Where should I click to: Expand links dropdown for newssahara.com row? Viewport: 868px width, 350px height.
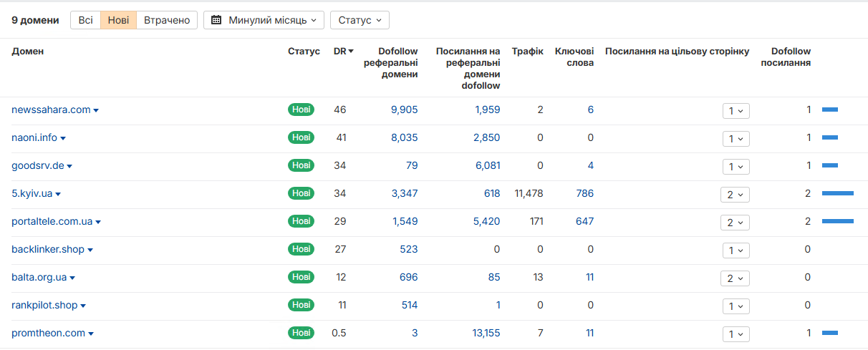(x=736, y=111)
